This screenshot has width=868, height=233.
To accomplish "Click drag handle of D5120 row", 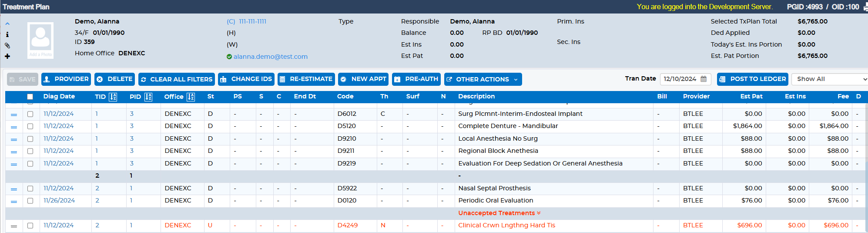I will coord(14,127).
